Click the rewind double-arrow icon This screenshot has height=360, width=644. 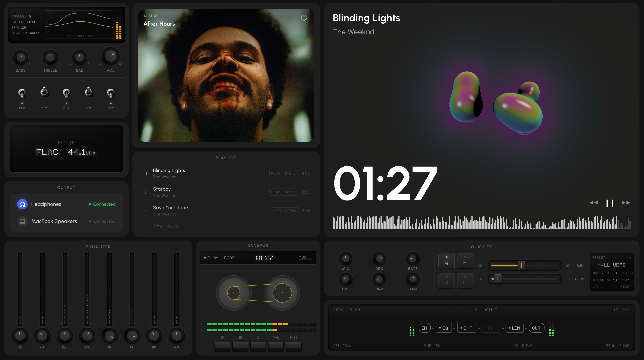(x=594, y=203)
